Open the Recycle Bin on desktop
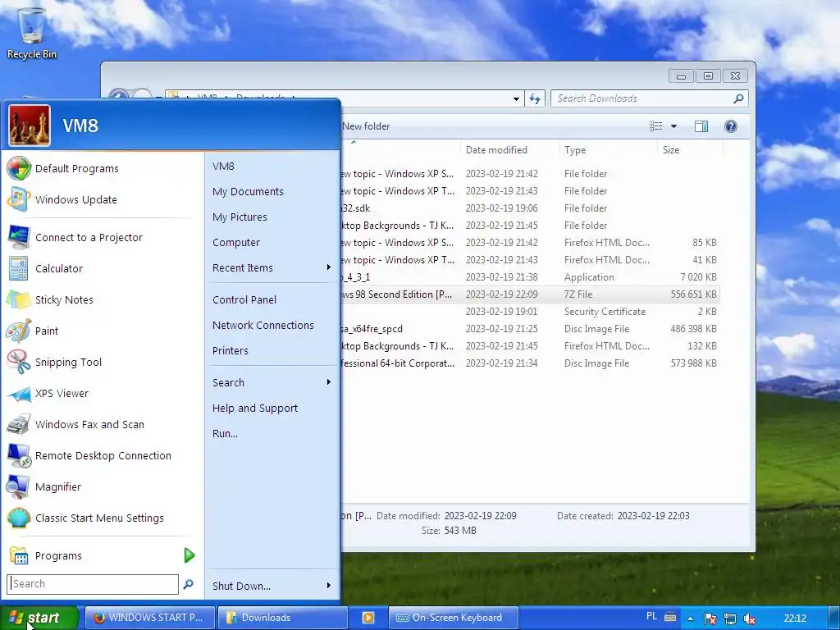Image resolution: width=840 pixels, height=630 pixels. click(x=32, y=32)
